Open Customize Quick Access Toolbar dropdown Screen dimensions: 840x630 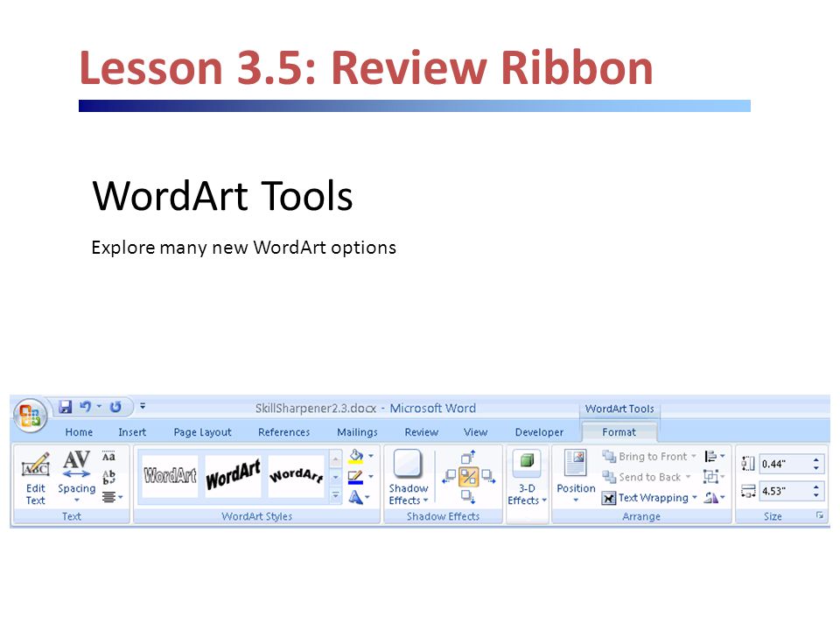(x=143, y=406)
